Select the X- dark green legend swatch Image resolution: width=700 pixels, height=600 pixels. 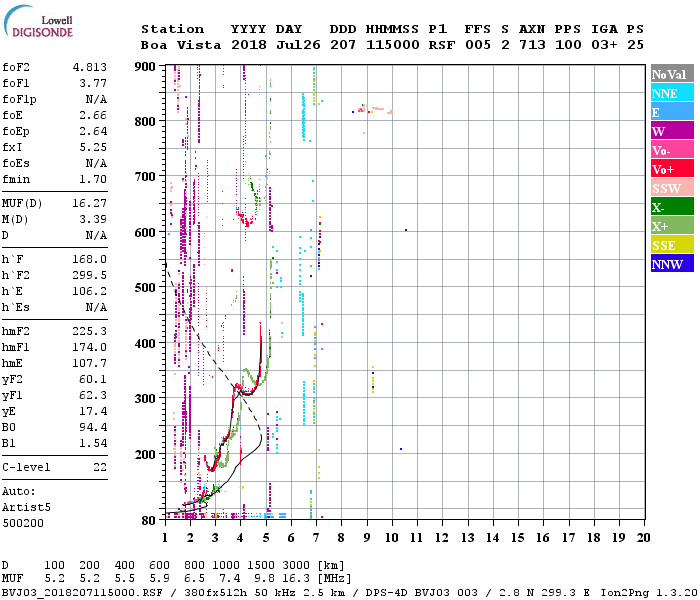tap(672, 207)
